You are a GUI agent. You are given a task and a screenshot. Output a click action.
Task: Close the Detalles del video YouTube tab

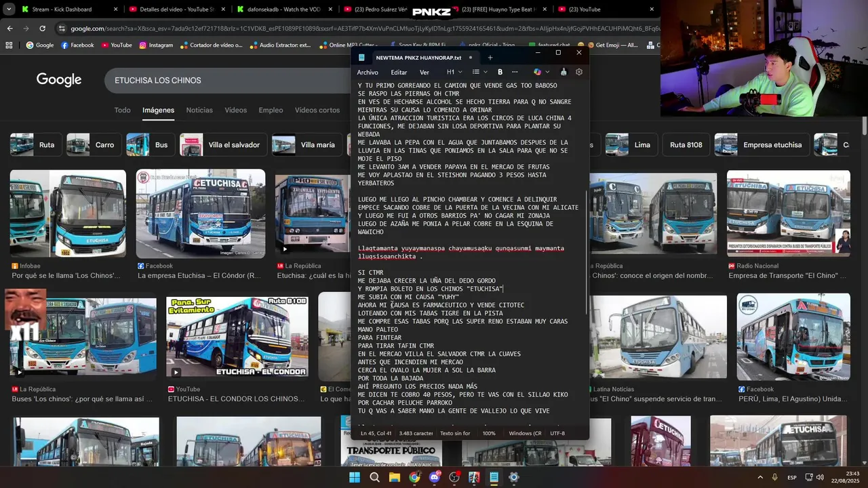click(x=222, y=9)
